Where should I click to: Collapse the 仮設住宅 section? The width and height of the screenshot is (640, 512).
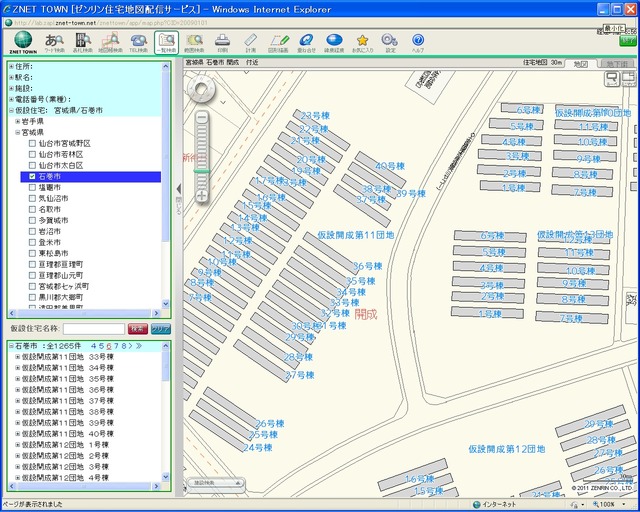[11, 110]
